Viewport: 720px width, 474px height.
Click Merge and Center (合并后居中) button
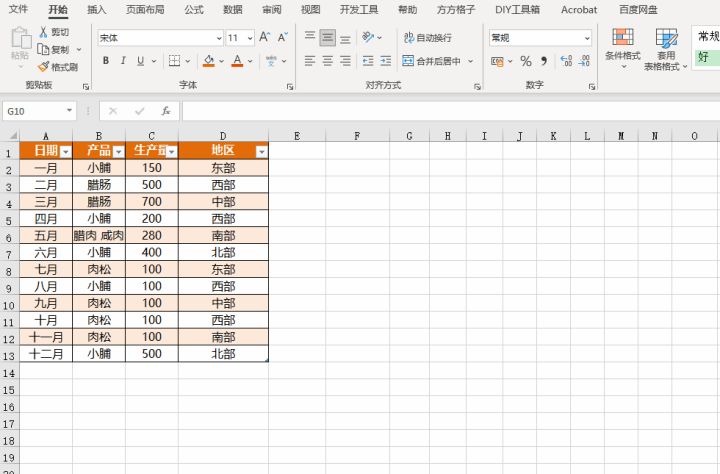(437, 61)
